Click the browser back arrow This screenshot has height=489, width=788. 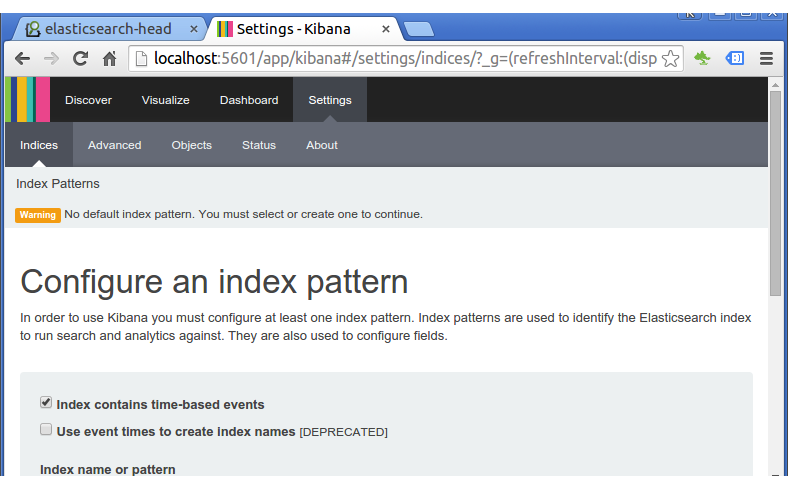(x=22, y=59)
